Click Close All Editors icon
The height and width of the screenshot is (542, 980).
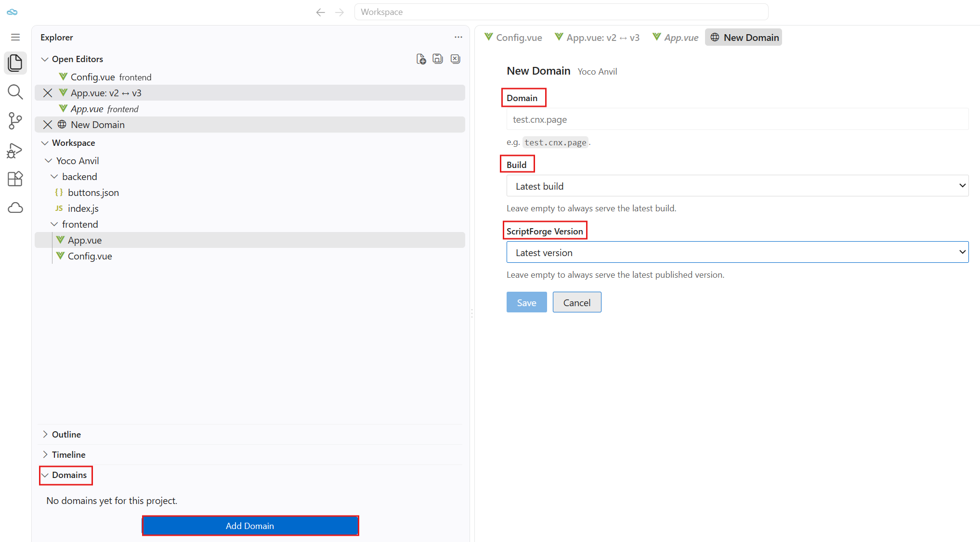[455, 59]
